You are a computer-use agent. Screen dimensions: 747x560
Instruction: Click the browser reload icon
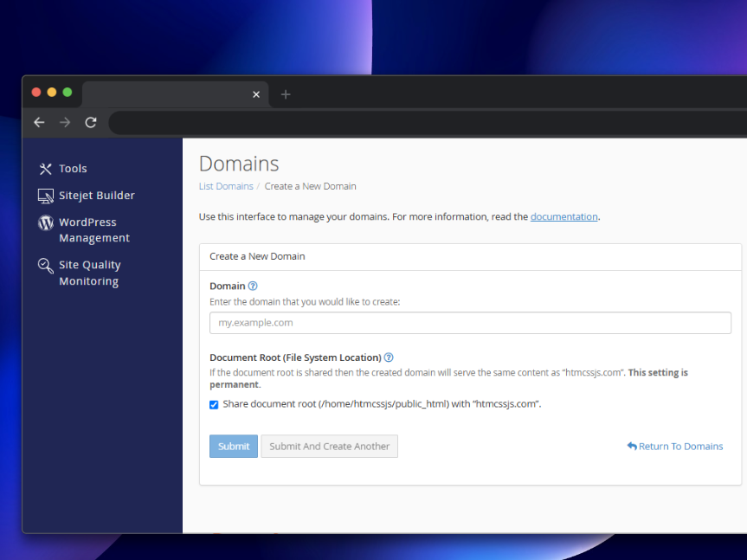pyautogui.click(x=91, y=123)
